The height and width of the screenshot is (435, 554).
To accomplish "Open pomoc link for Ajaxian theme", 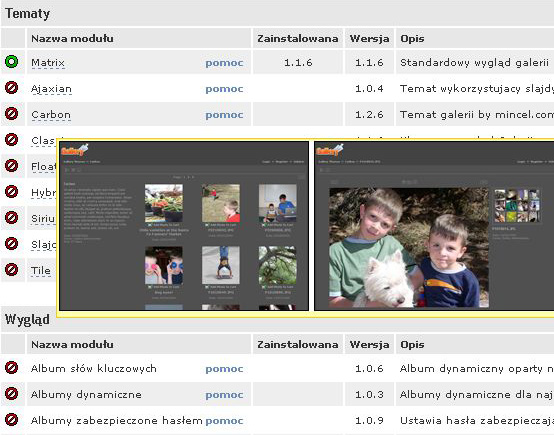I will [224, 89].
